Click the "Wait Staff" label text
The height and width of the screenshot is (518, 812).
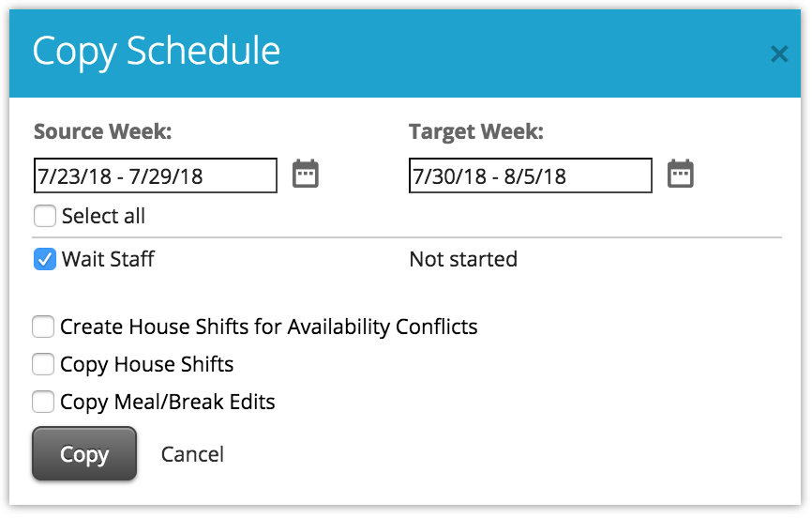(x=108, y=259)
